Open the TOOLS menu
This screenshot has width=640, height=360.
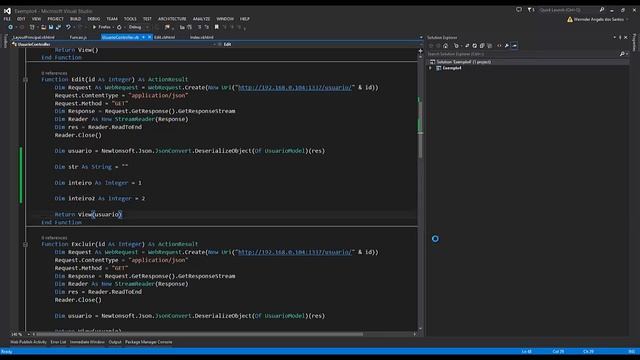pos(130,19)
